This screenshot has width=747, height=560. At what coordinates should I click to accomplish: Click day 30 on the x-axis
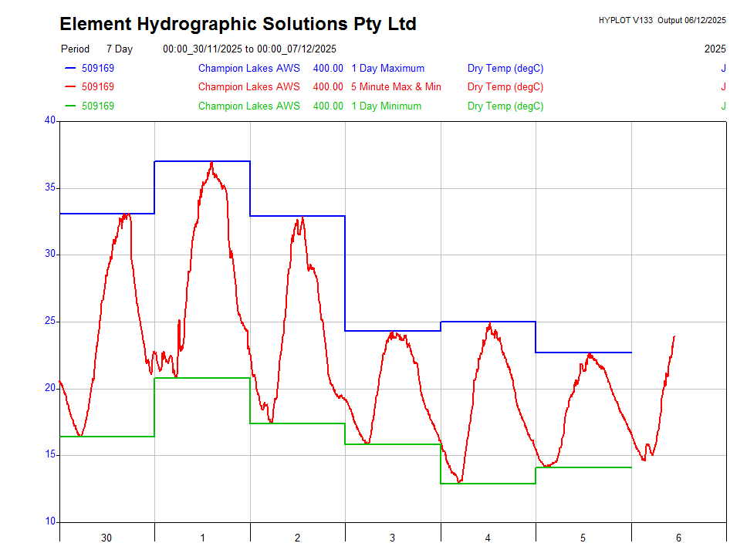pyautogui.click(x=106, y=538)
